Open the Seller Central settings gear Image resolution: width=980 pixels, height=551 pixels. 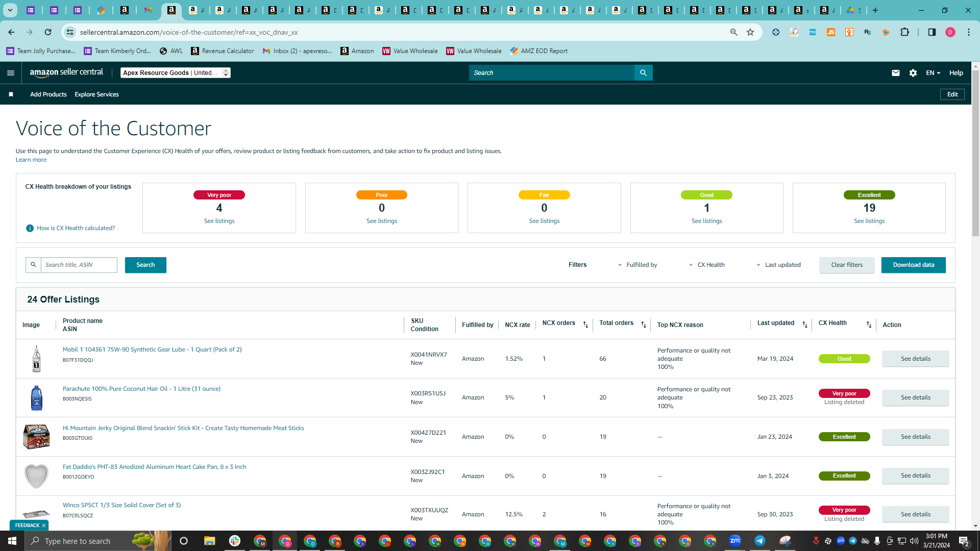(x=913, y=73)
